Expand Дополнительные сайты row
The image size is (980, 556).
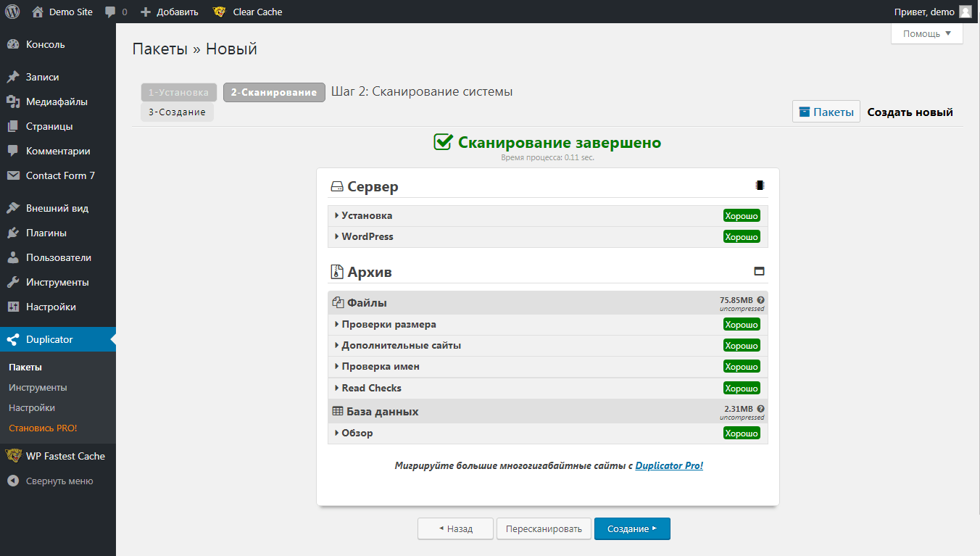[547, 345]
